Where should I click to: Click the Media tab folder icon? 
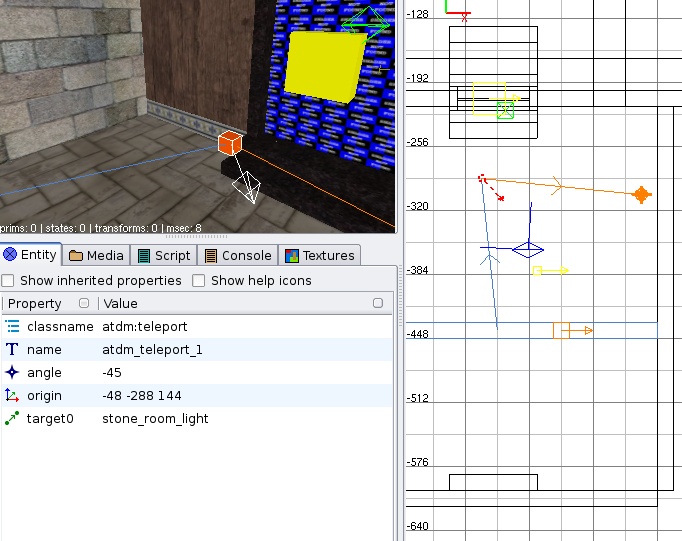click(76, 255)
